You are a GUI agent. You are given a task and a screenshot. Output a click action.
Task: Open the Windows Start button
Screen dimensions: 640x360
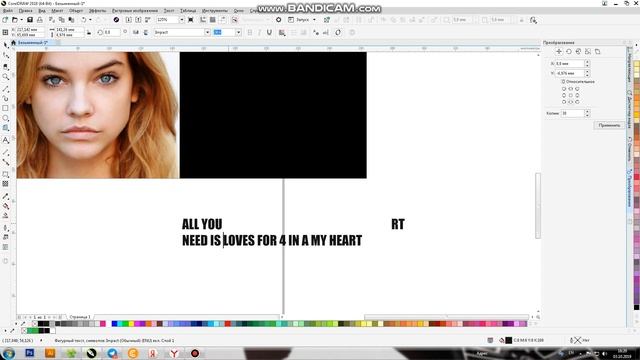pyautogui.click(x=8, y=353)
